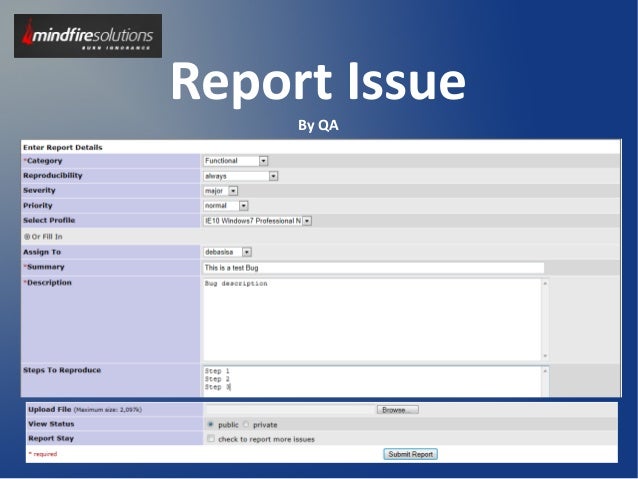The height and width of the screenshot is (479, 638).
Task: Click the Steps To Reproduce scrollbar up arrow
Action: tap(545, 371)
